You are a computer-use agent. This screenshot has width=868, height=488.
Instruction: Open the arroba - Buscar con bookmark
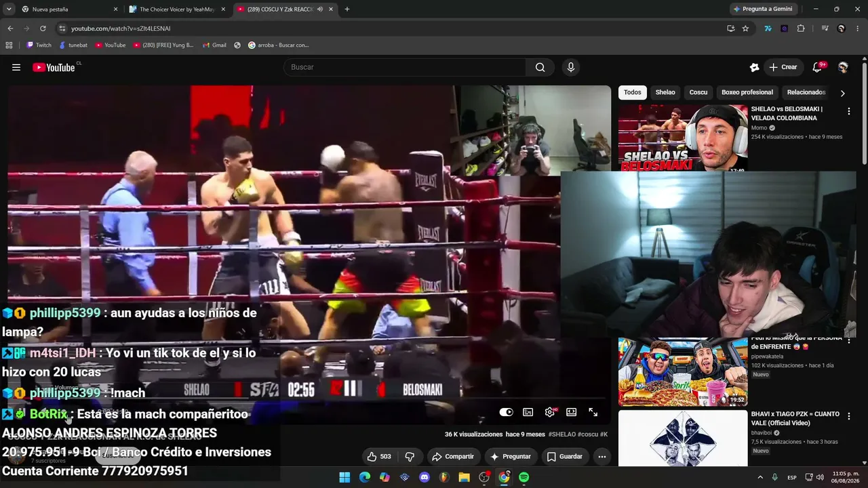pos(278,45)
